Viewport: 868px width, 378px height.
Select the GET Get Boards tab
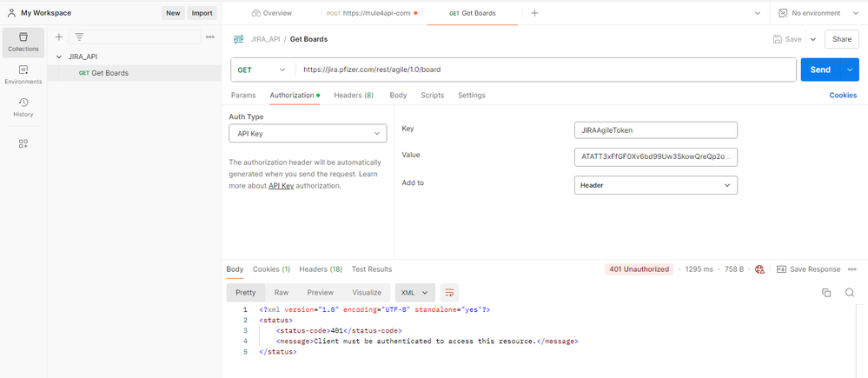tap(472, 13)
